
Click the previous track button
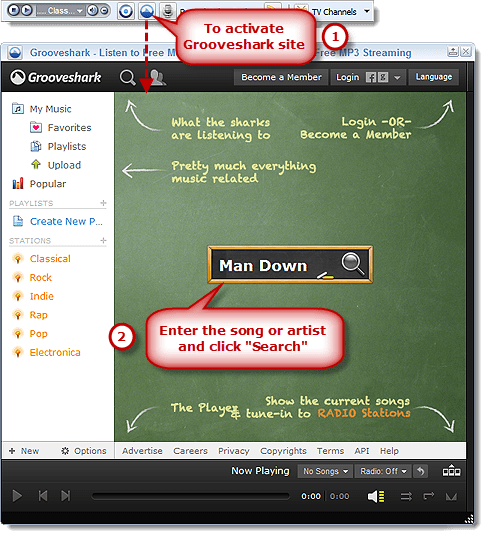coord(43,496)
